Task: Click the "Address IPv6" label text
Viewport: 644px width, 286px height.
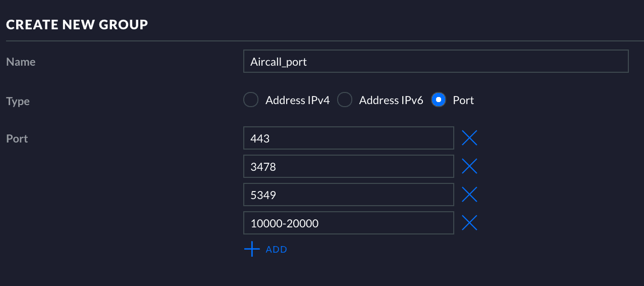Action: 391,101
